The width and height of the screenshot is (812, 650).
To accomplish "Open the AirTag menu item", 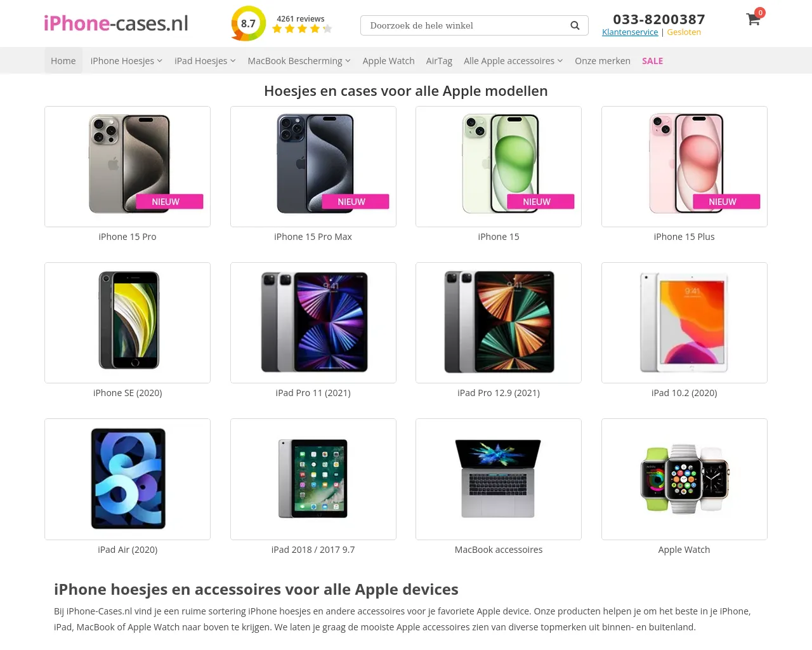I will point(439,61).
